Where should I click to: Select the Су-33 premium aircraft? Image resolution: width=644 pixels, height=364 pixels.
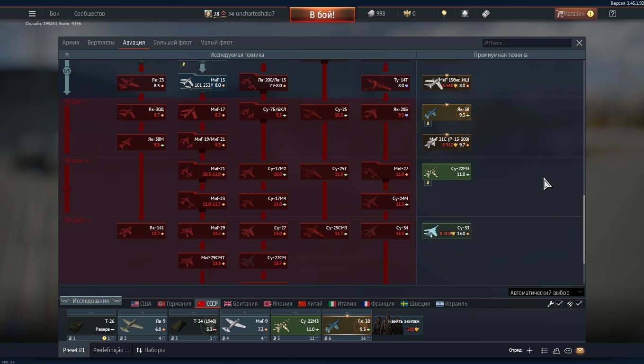point(447,231)
